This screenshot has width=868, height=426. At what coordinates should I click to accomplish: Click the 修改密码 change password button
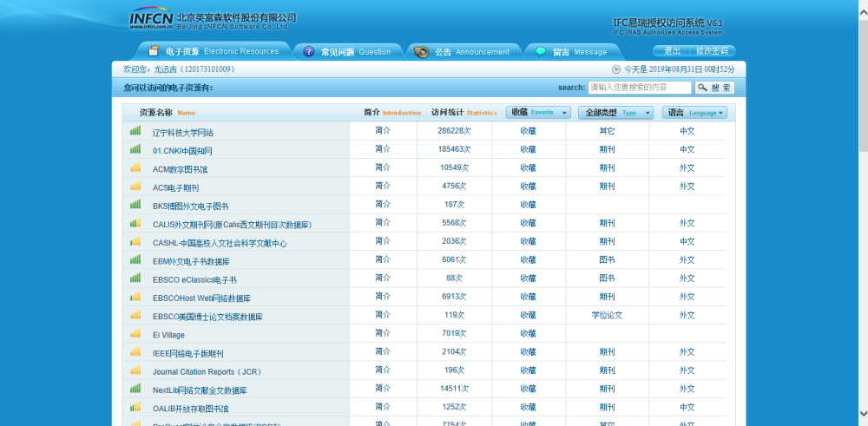pyautogui.click(x=712, y=51)
